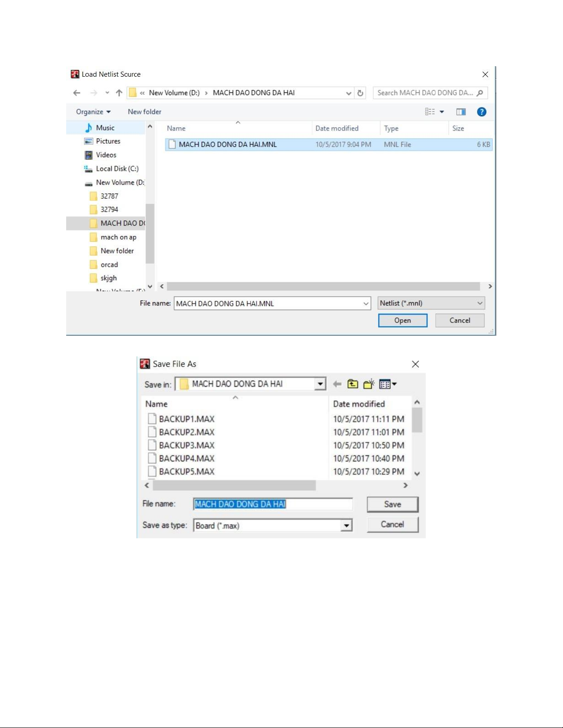Image resolution: width=563 pixels, height=728 pixels.
Task: Click New folder in the toolbar
Action: [144, 112]
